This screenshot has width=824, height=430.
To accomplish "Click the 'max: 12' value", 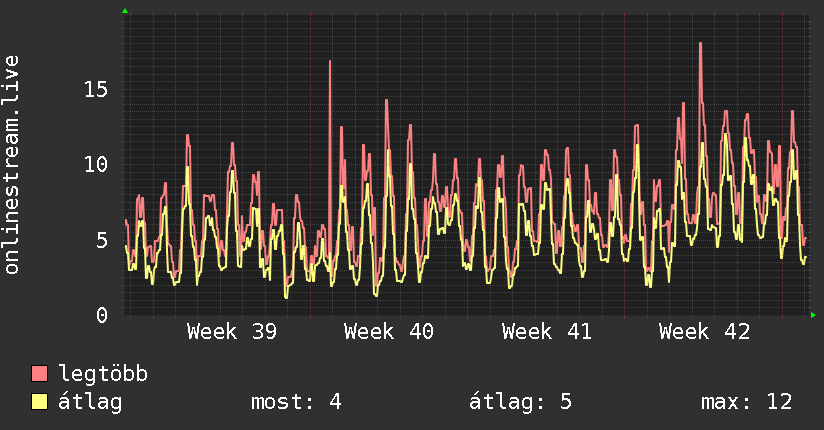I will click(746, 402).
